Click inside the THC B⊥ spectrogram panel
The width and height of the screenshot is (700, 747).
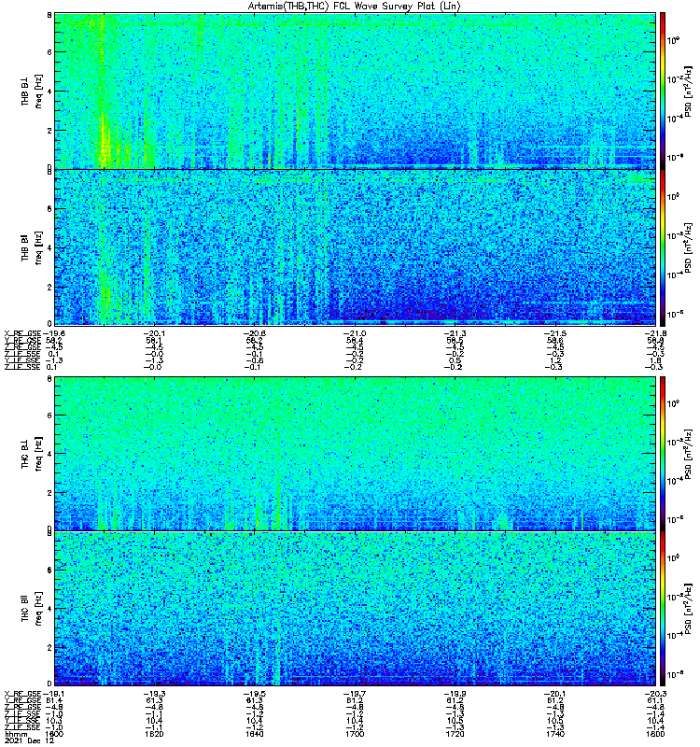[x=356, y=454]
